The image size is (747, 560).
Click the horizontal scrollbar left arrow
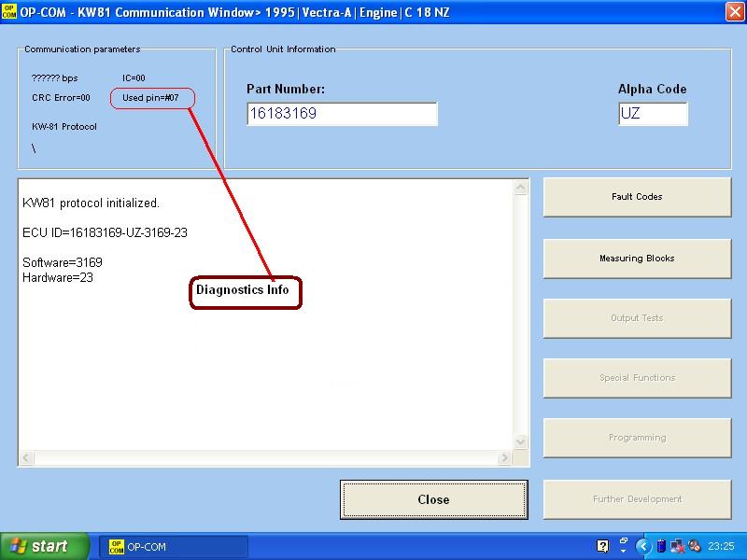[26, 458]
